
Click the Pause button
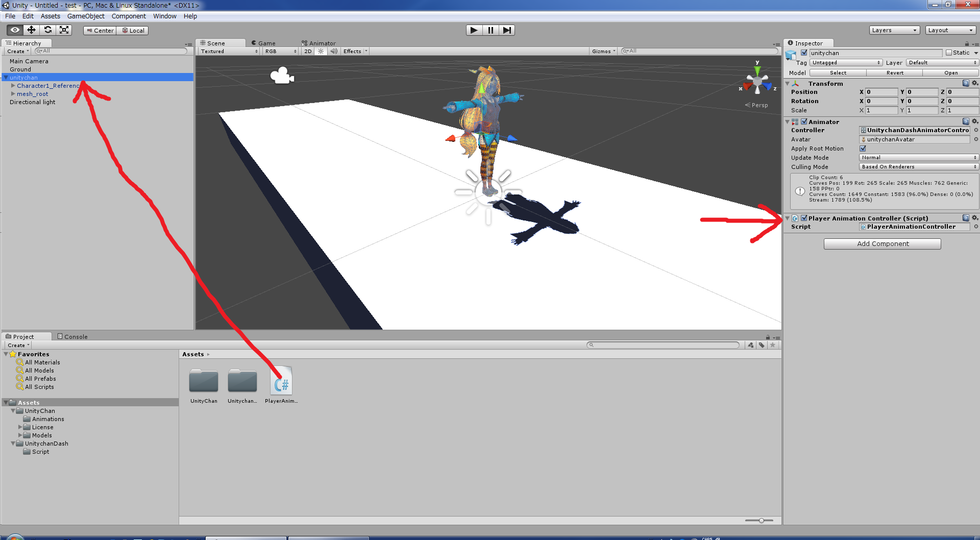tap(490, 30)
